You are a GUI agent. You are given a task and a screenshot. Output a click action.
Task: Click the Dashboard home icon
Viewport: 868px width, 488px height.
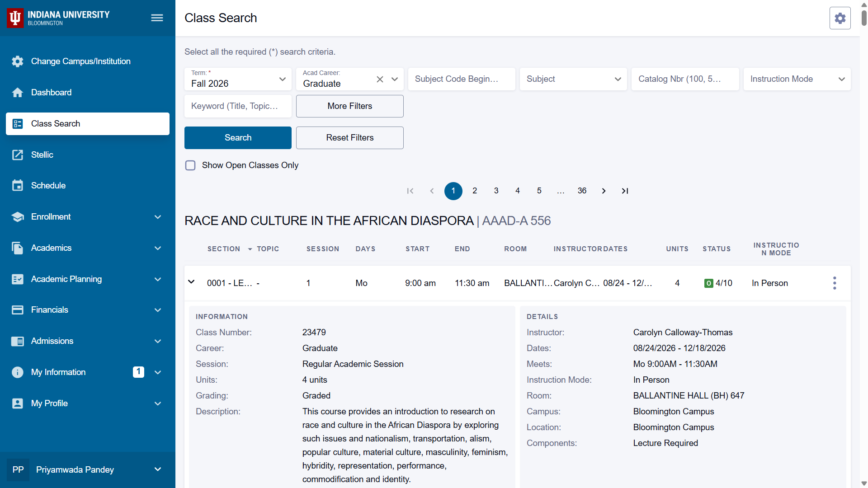tap(18, 93)
